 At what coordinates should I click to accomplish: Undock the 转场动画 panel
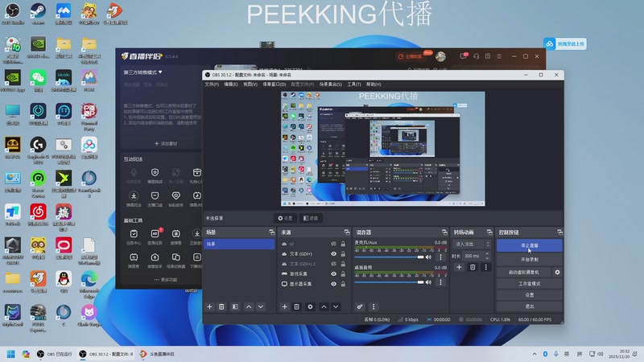tap(489, 232)
